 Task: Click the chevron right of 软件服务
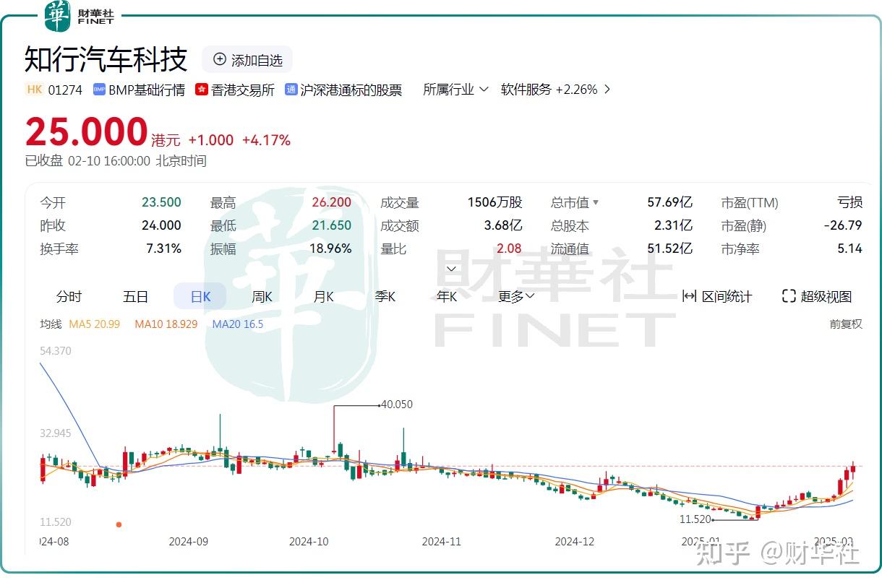[607, 90]
